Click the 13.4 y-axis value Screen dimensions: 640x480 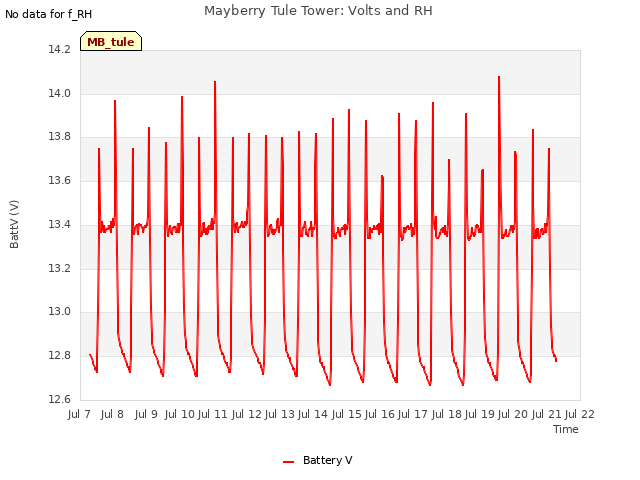click(60, 224)
